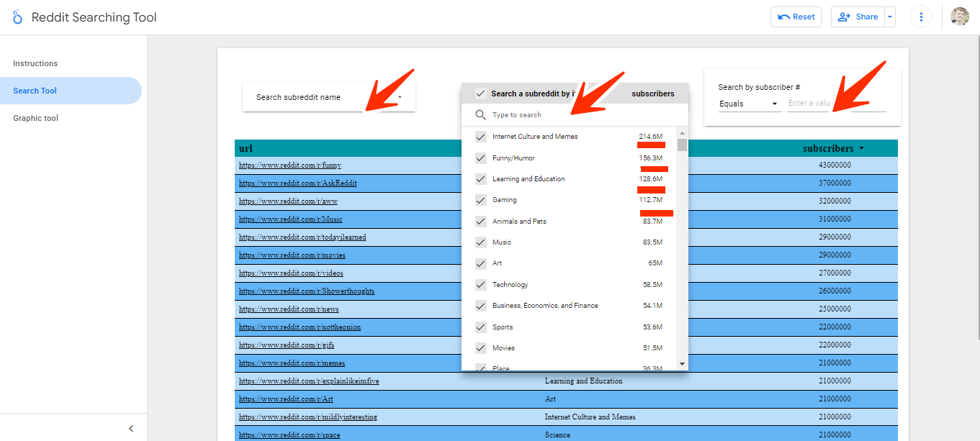Open the r/todayilearned link
The image size is (980, 441).
click(302, 237)
